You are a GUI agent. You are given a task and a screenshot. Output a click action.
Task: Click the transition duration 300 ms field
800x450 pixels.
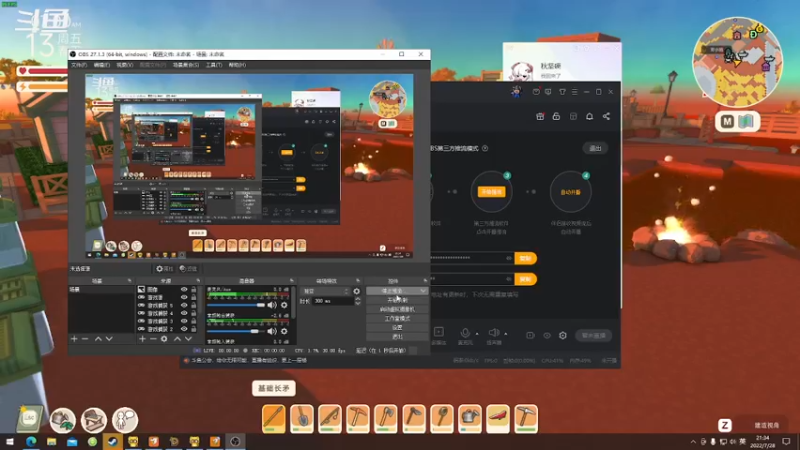tap(333, 301)
